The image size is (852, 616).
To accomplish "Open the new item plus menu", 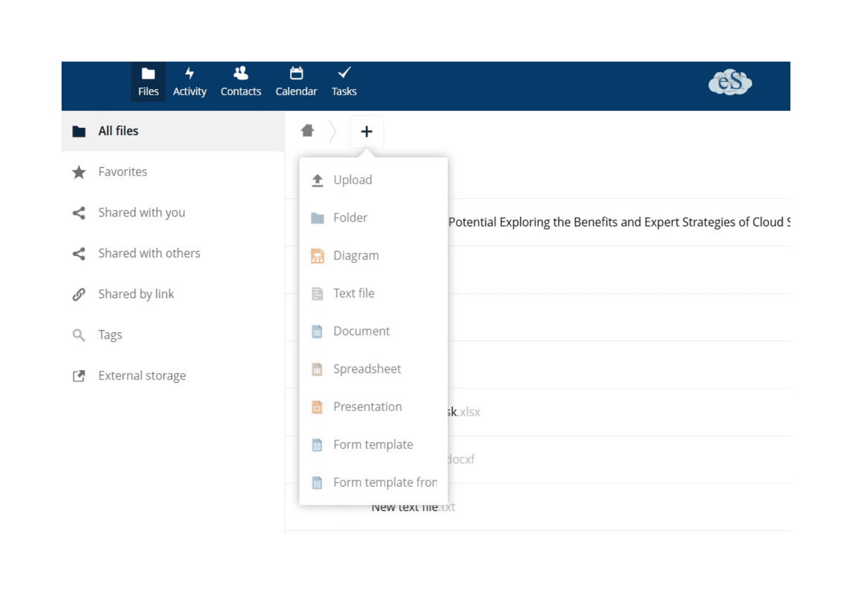I will pos(367,131).
